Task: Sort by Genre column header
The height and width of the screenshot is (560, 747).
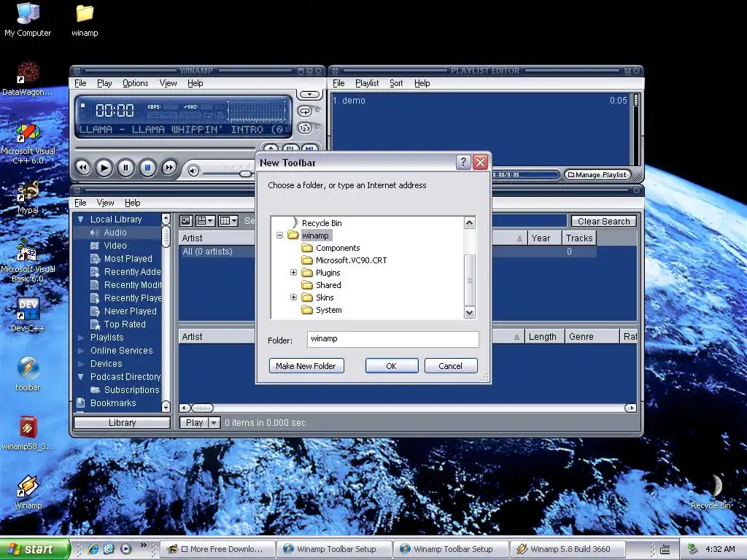Action: pos(592,337)
